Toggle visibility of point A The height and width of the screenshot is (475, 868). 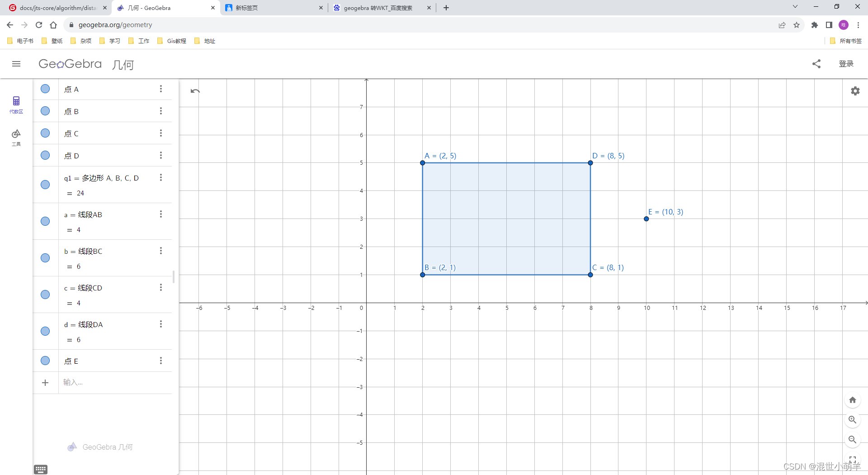point(45,89)
